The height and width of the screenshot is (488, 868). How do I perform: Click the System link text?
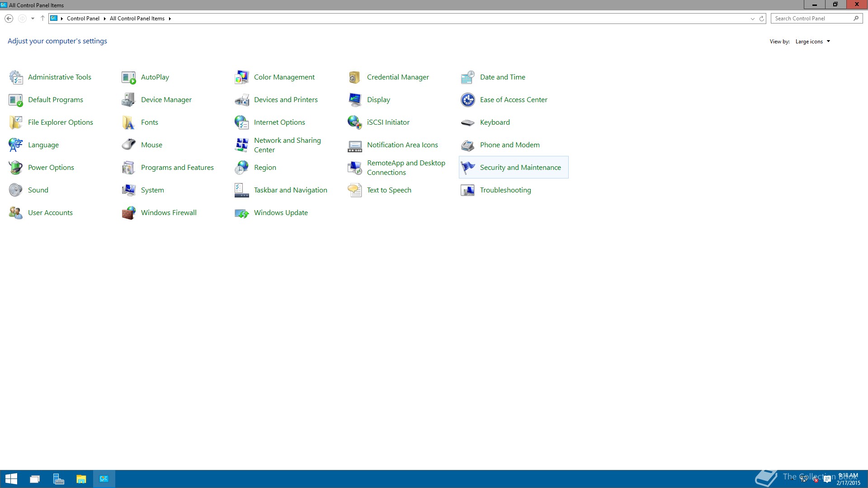pos(152,190)
